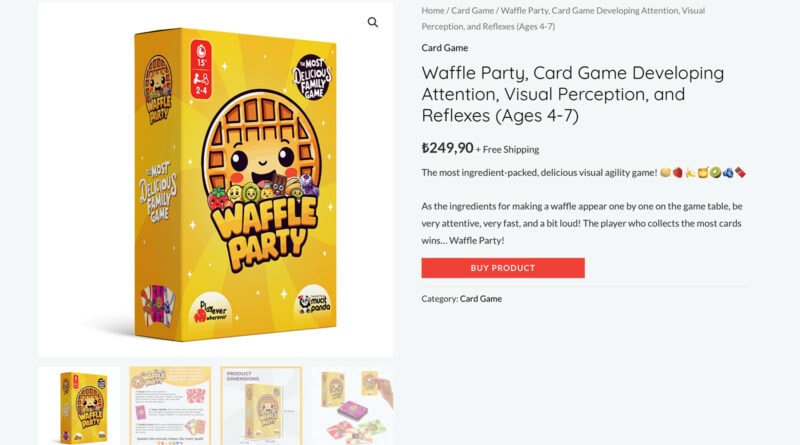Click the much panda logo on box

pyautogui.click(x=315, y=304)
